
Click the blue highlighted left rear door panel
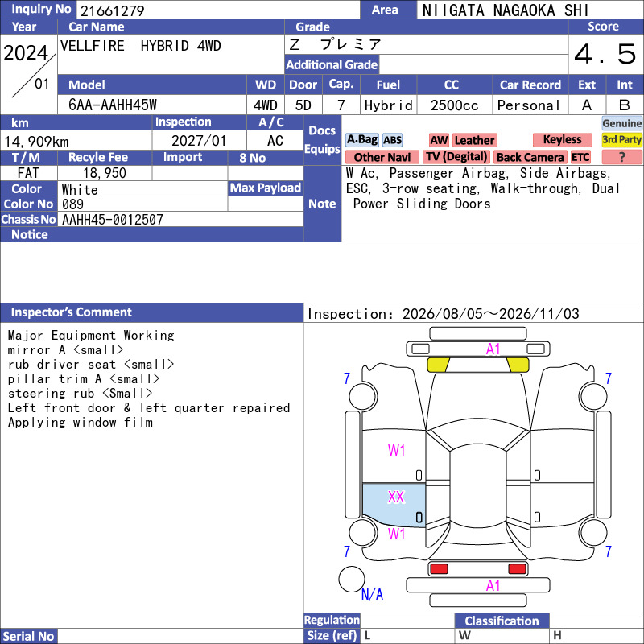(x=394, y=506)
